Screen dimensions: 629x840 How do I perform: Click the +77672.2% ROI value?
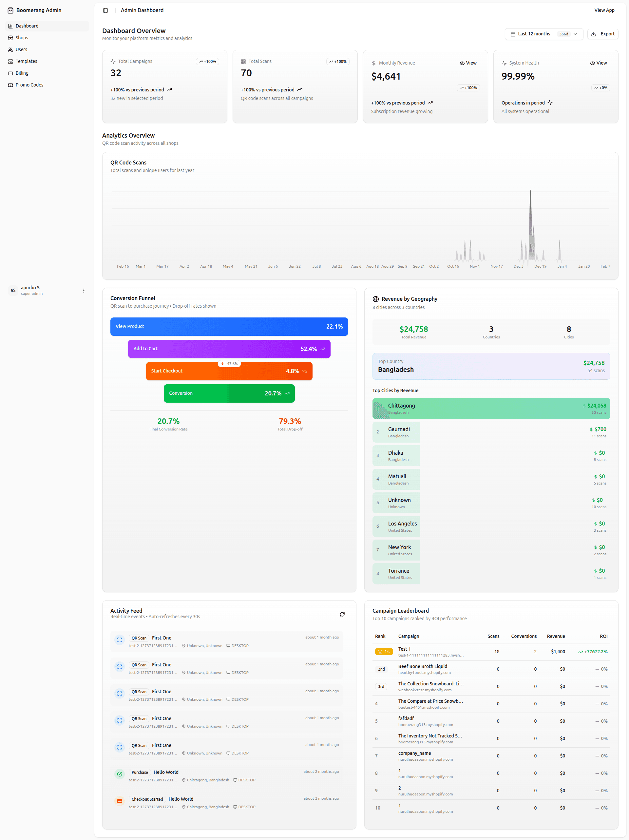[593, 652]
